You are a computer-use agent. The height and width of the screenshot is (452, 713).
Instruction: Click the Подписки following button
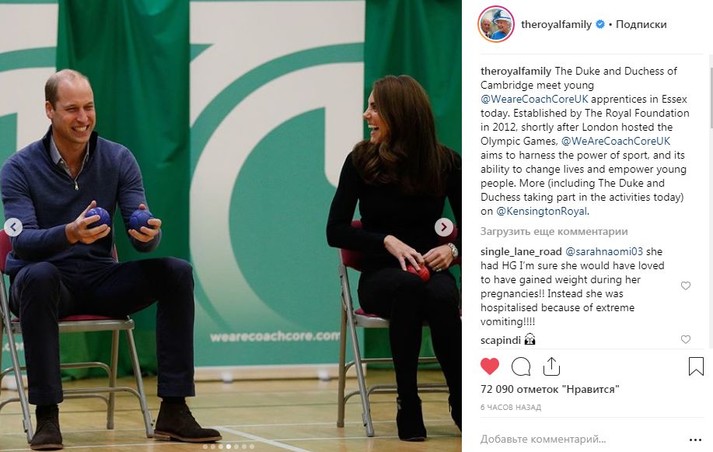(641, 24)
